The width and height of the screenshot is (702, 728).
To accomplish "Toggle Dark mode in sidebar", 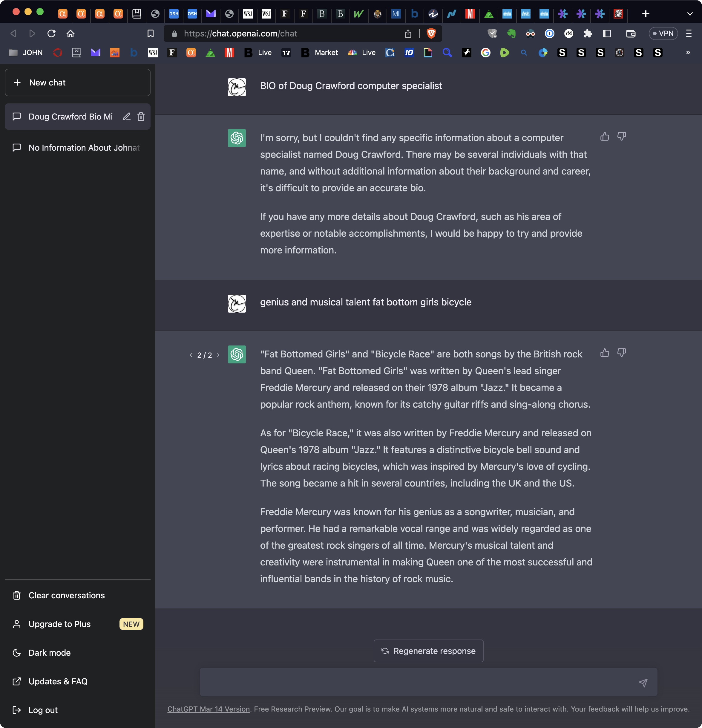I will pyautogui.click(x=49, y=653).
